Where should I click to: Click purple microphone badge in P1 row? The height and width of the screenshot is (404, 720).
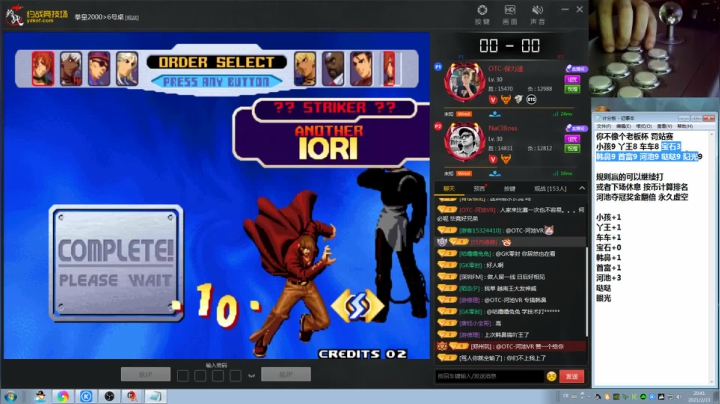pos(576,69)
